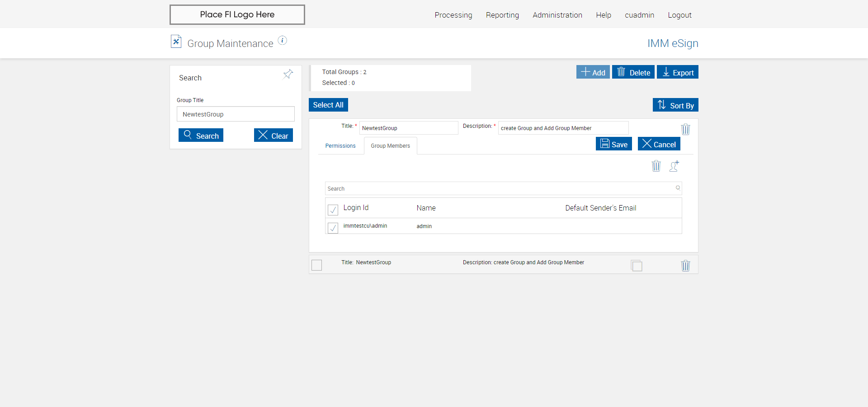This screenshot has height=407, width=868.
Task: Click the info icon beside Group Maintenance
Action: click(282, 41)
